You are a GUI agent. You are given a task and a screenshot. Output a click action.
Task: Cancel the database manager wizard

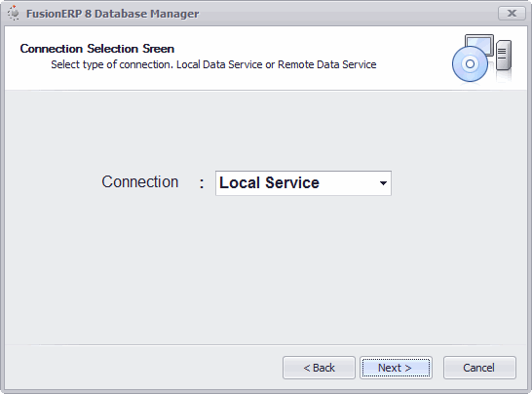[x=479, y=368]
